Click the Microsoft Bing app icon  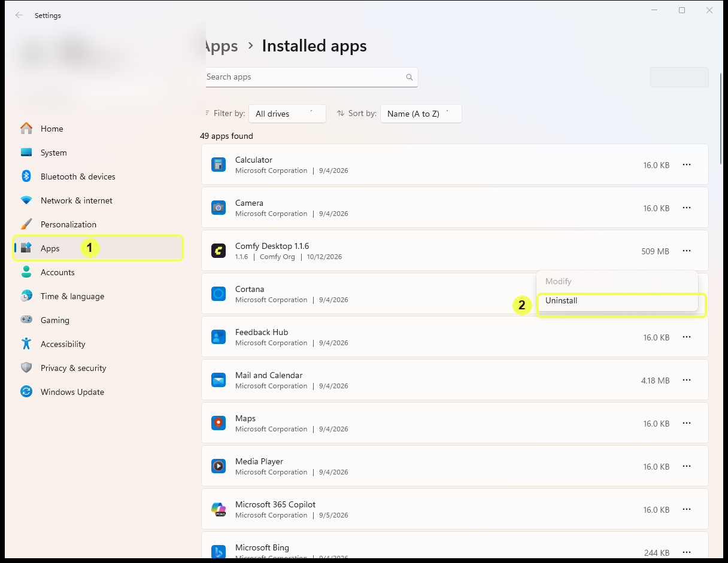point(219,552)
